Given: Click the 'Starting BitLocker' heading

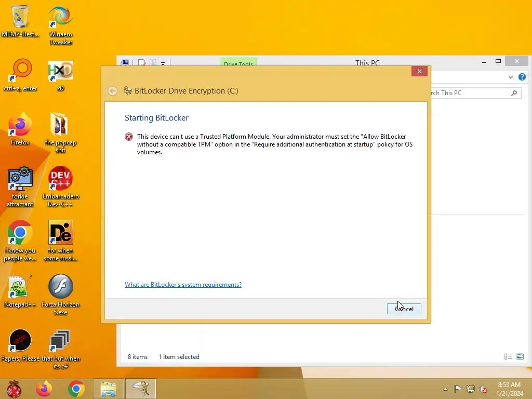Looking at the screenshot, I should click(156, 118).
